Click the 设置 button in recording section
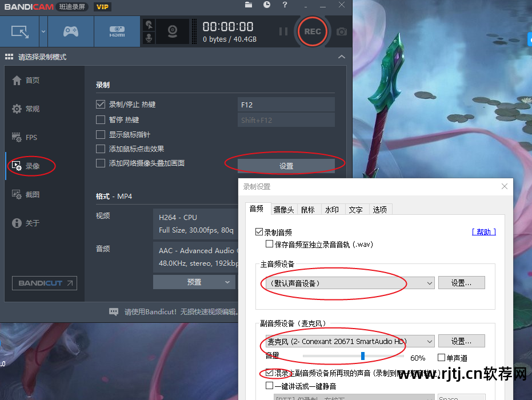This screenshot has height=400, width=532. pos(286,166)
